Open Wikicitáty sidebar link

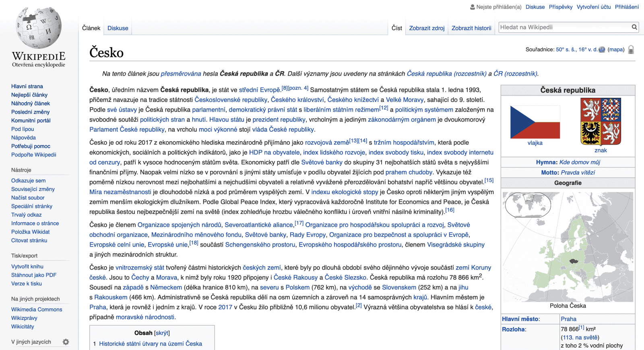[23, 327]
